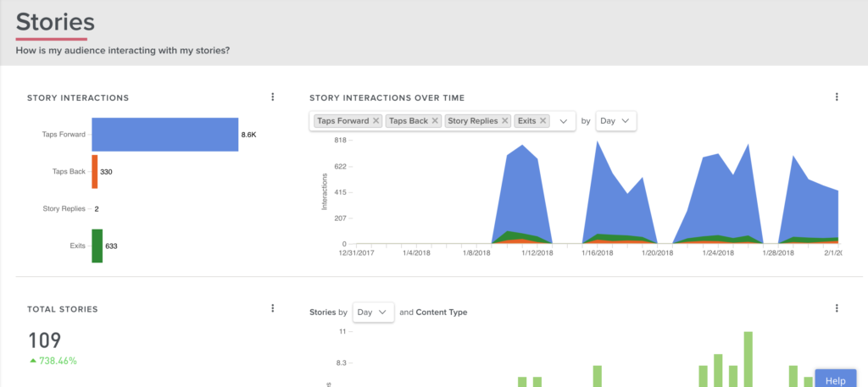Click the TOTAL STORIES panel title
The width and height of the screenshot is (868, 387).
pyautogui.click(x=63, y=309)
